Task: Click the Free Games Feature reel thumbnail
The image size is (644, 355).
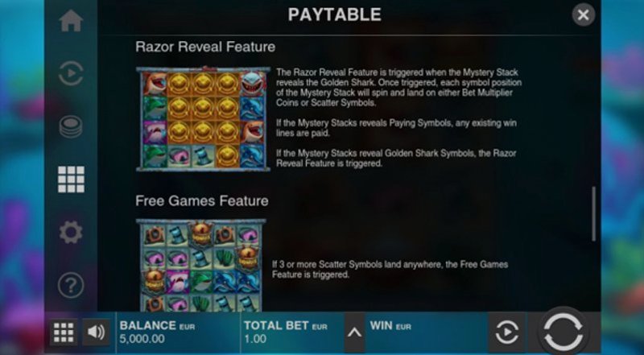Action: tap(200, 265)
